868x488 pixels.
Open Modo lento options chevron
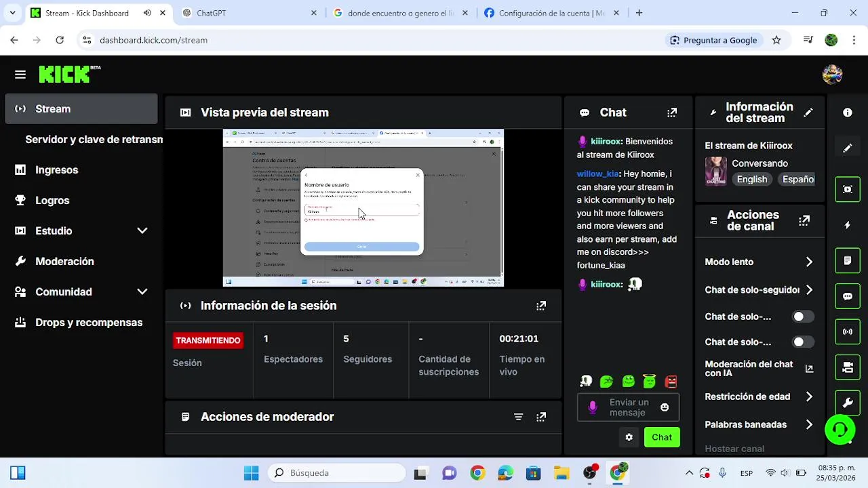pyautogui.click(x=809, y=262)
